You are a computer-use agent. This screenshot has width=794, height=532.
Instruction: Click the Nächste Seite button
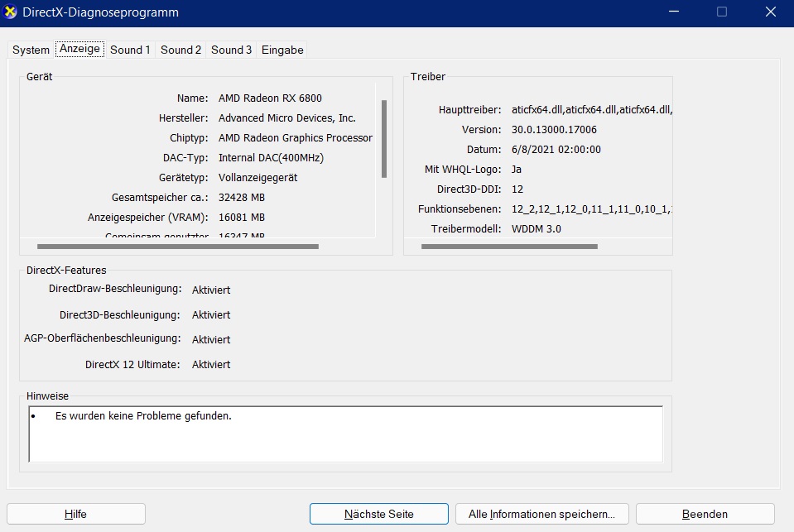378,514
